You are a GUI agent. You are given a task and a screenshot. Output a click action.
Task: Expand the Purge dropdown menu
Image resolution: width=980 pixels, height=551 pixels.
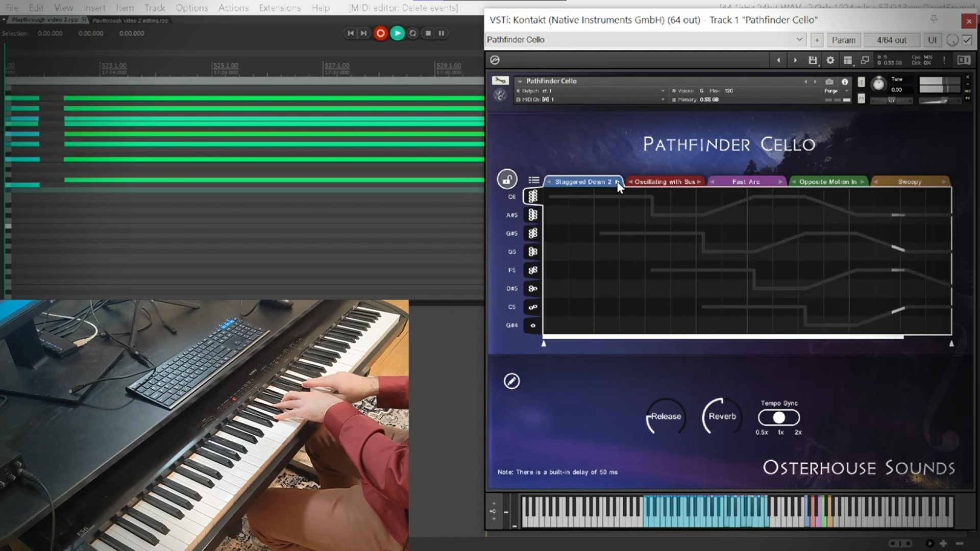tap(846, 91)
